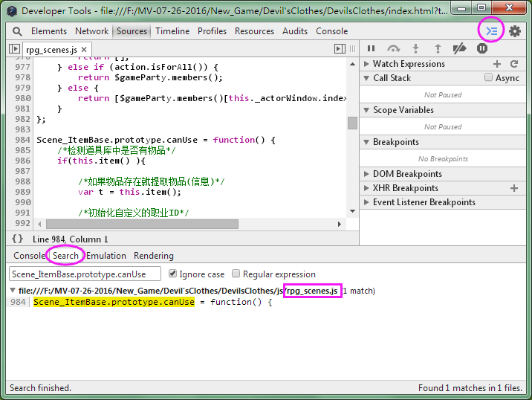Screen dimensions: 532x400
Task: Toggle the console drawer icon
Action: pos(491,31)
